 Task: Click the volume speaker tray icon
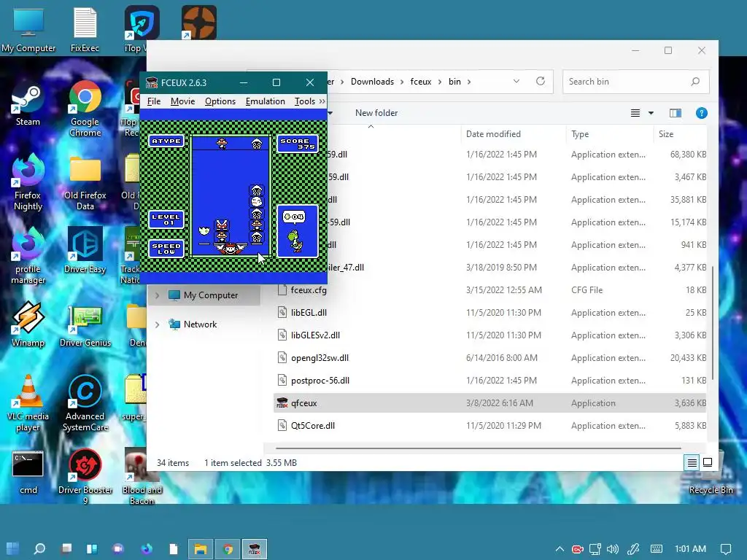pyautogui.click(x=613, y=549)
